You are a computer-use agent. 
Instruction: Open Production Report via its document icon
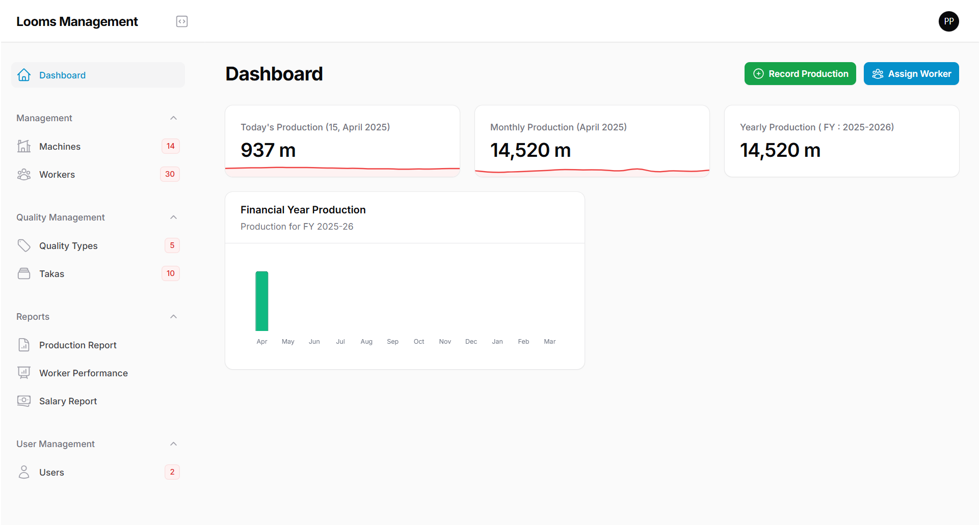click(x=24, y=345)
